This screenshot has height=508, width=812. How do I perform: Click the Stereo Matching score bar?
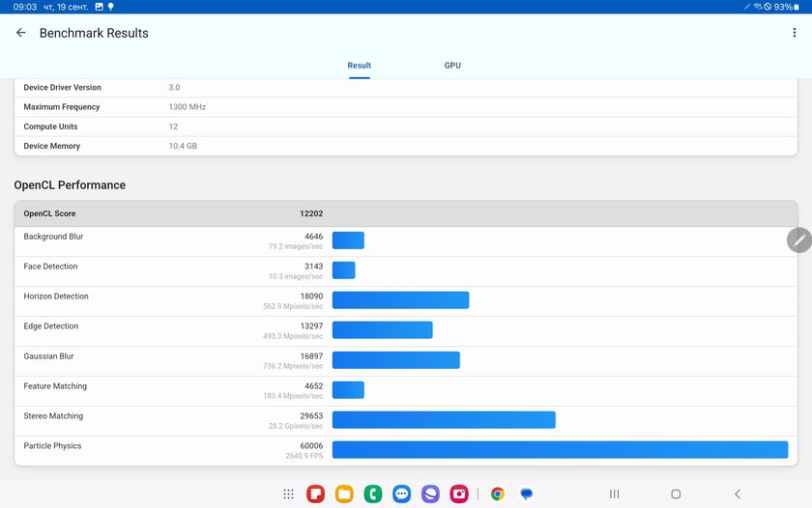(x=444, y=419)
